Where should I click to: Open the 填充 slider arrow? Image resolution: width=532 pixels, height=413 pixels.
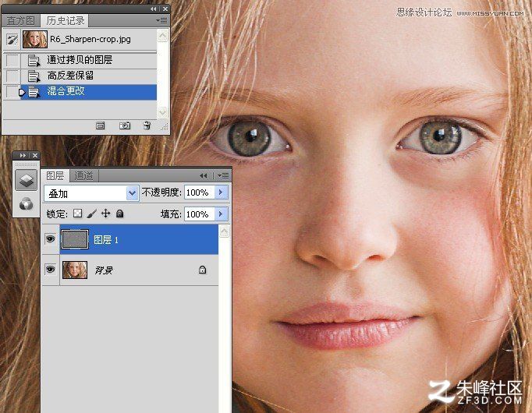(222, 214)
